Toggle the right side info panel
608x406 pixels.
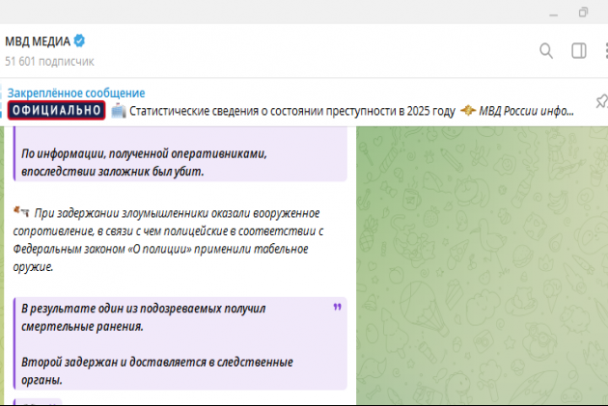click(x=578, y=51)
